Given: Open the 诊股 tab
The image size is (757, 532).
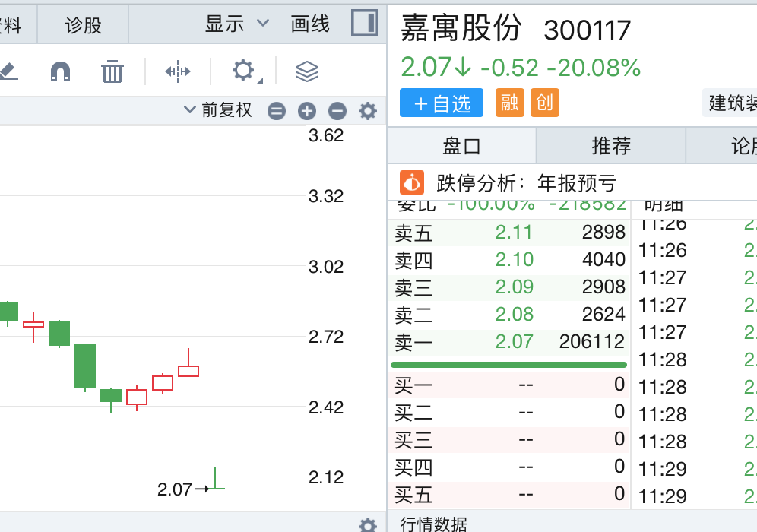Looking at the screenshot, I should coord(83,24).
